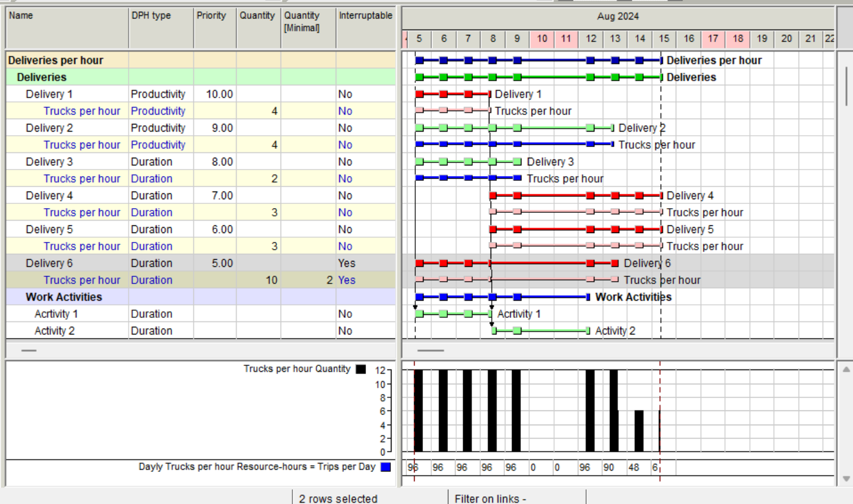Screen dimensions: 853x504
Task: Click the 2 rows selected status text
Action: point(338,499)
